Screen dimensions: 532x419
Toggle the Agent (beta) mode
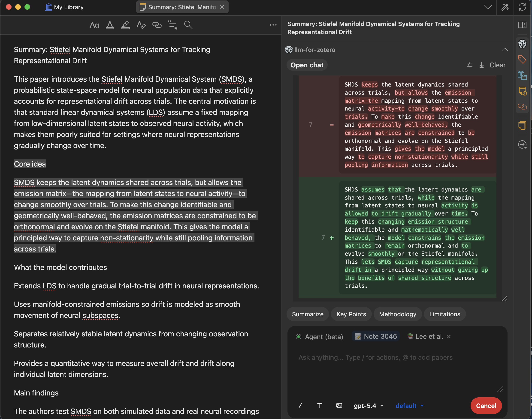(319, 337)
